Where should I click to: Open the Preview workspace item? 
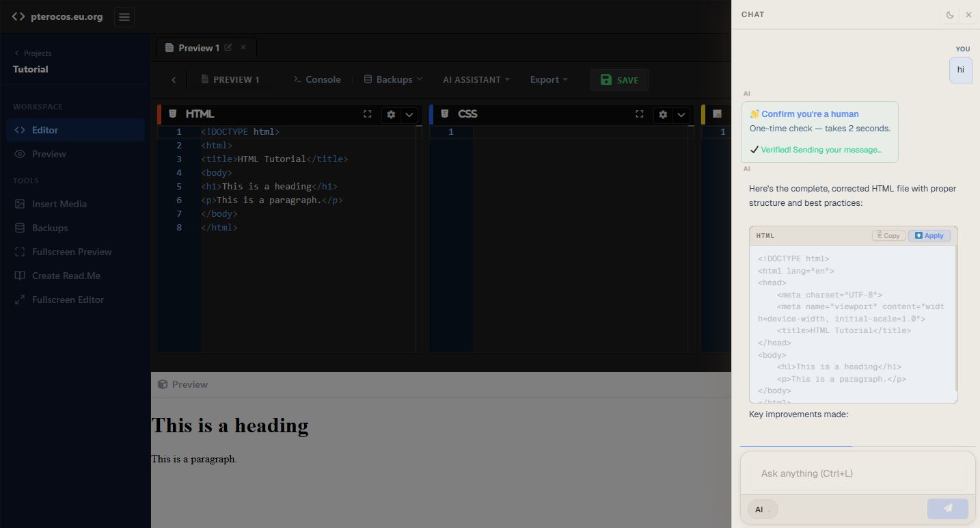[75, 154]
